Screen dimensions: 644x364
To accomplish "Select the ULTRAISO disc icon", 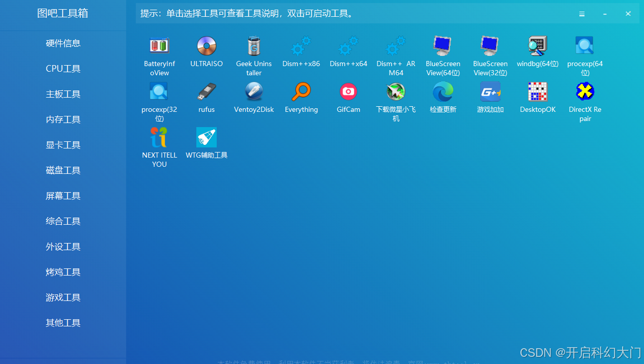I will (207, 46).
